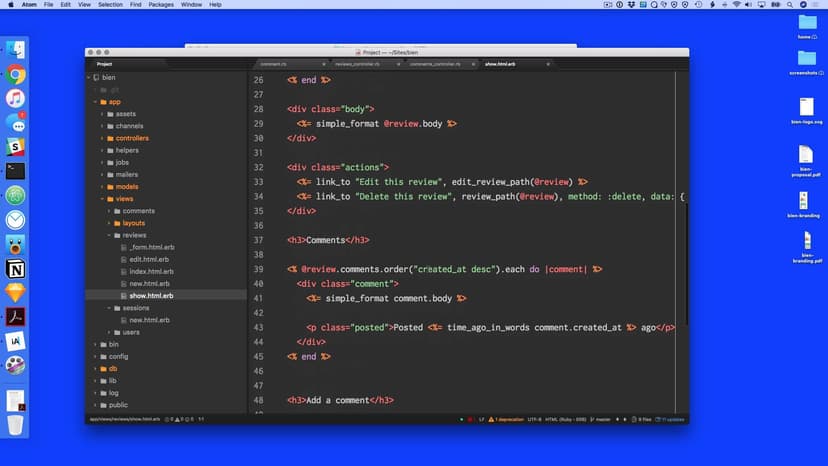
Task: Open Chrome from the dock
Action: click(x=15, y=74)
